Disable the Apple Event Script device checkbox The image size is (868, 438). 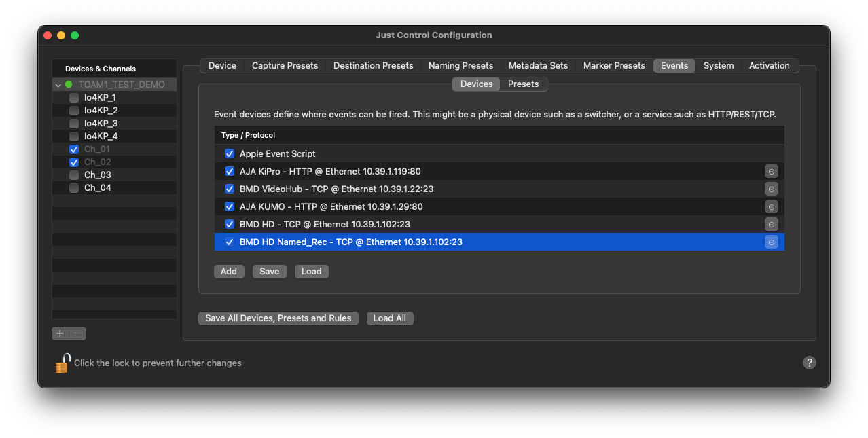click(230, 154)
